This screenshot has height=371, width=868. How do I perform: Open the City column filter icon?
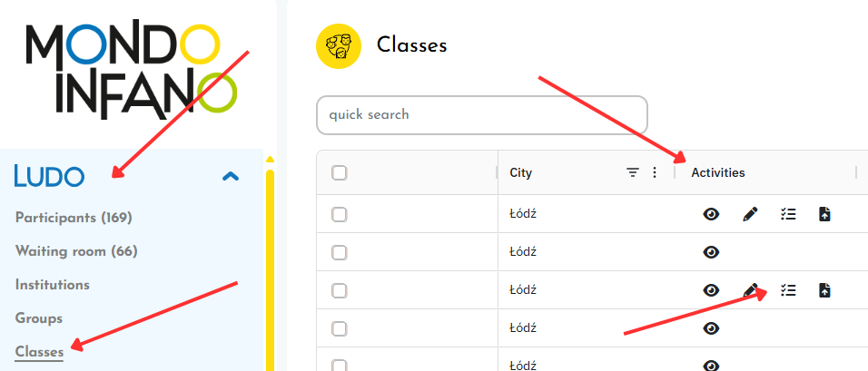[x=633, y=172]
